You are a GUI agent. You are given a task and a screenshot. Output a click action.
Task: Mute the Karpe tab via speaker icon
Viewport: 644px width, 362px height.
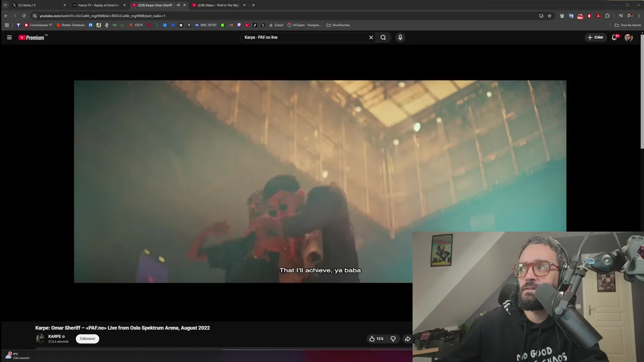(178, 5)
